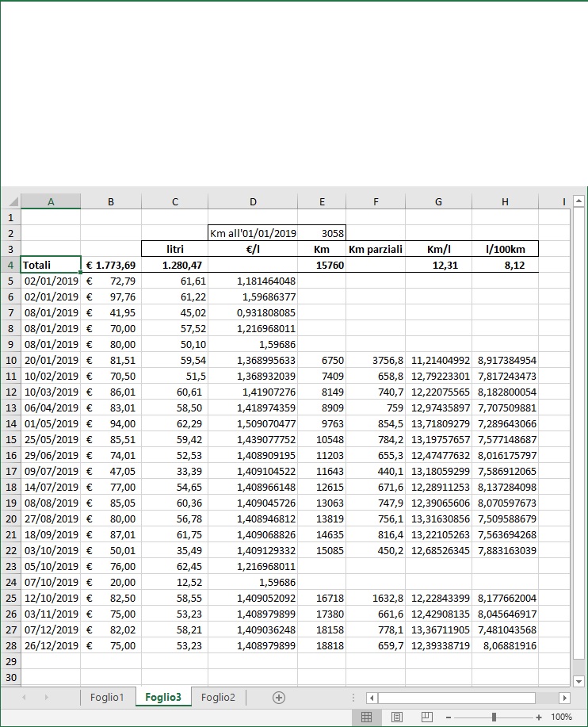Click next sheet navigation arrow
The height and width of the screenshot is (727, 588).
pyautogui.click(x=46, y=698)
